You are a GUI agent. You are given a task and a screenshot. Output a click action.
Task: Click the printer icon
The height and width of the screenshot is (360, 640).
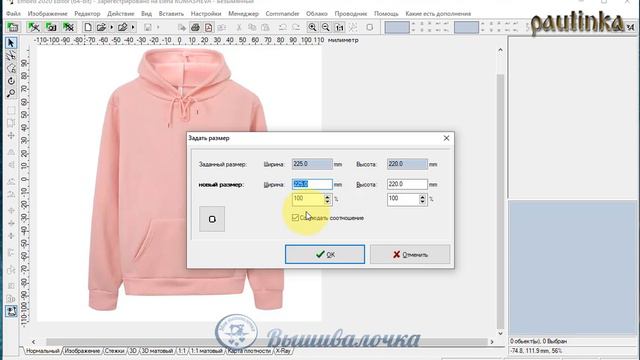[195, 27]
